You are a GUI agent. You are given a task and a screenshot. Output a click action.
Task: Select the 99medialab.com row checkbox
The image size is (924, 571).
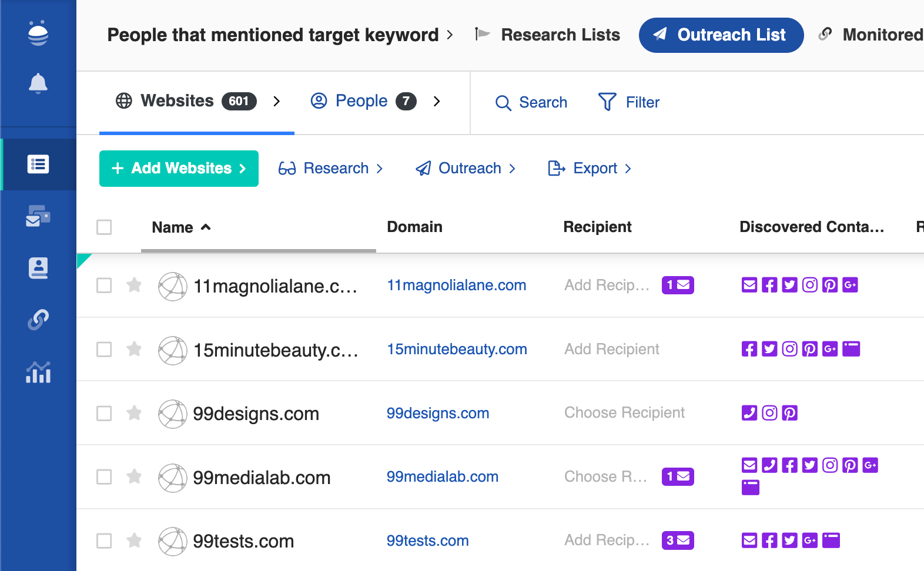104,477
